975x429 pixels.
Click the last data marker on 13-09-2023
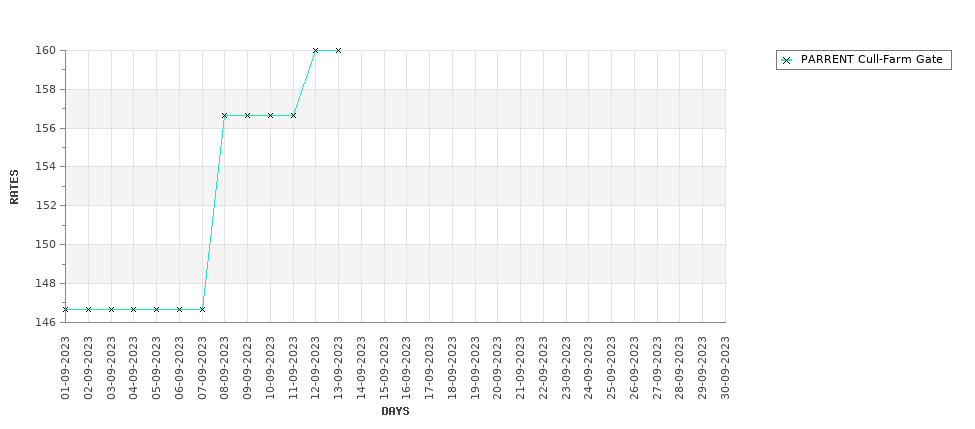(x=338, y=50)
